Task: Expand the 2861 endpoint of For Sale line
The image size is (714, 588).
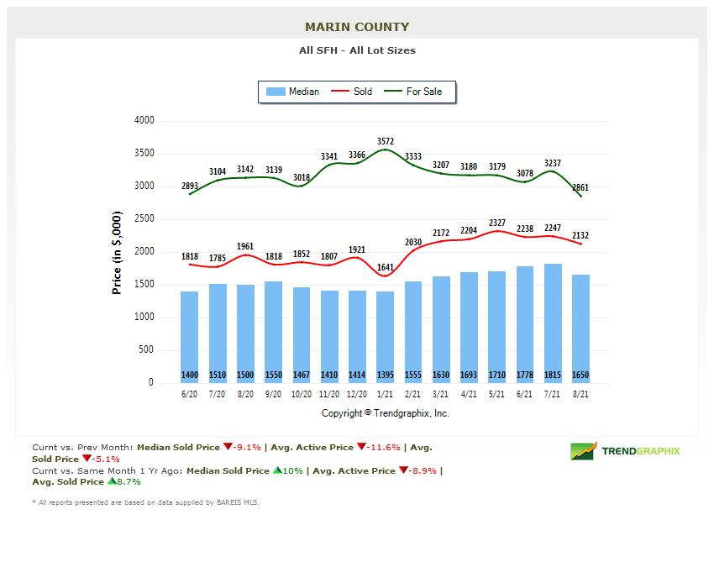Action: [581, 196]
